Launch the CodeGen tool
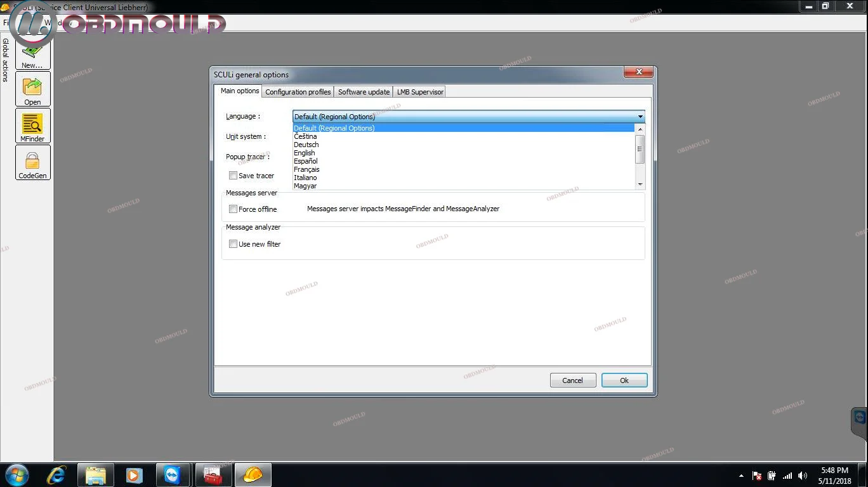868x487 pixels. pyautogui.click(x=32, y=162)
